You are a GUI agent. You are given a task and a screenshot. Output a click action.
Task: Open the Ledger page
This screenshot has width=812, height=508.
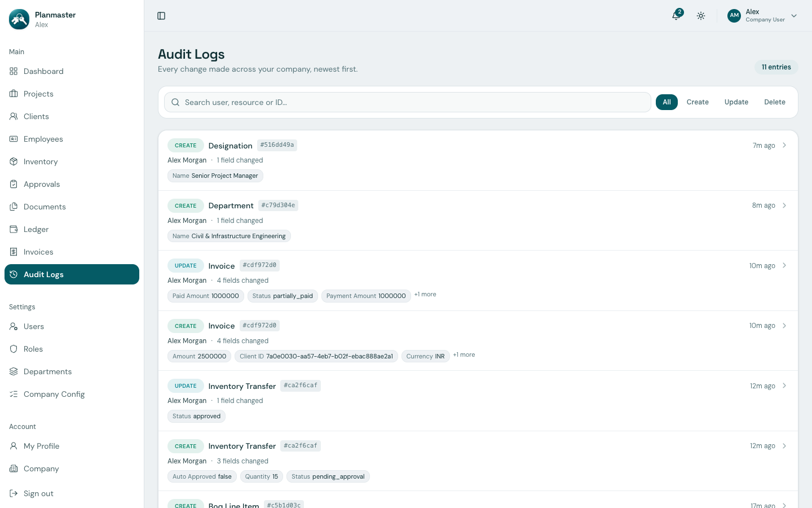tap(72, 229)
